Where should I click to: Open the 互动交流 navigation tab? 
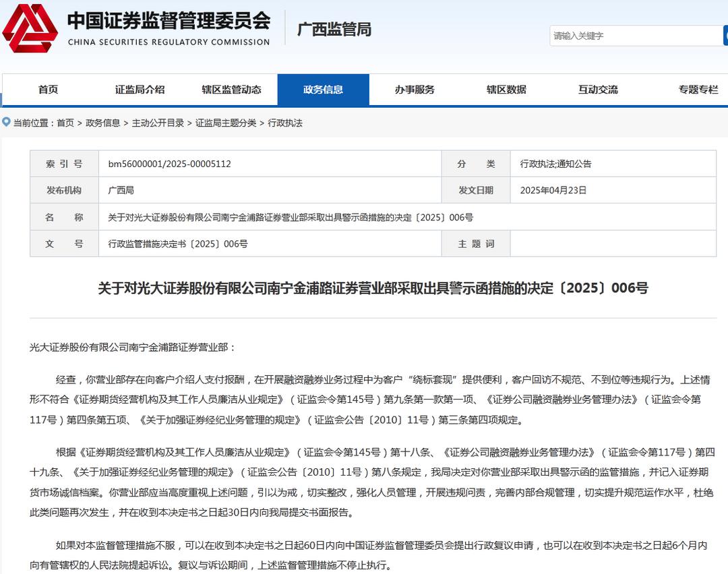coord(598,90)
